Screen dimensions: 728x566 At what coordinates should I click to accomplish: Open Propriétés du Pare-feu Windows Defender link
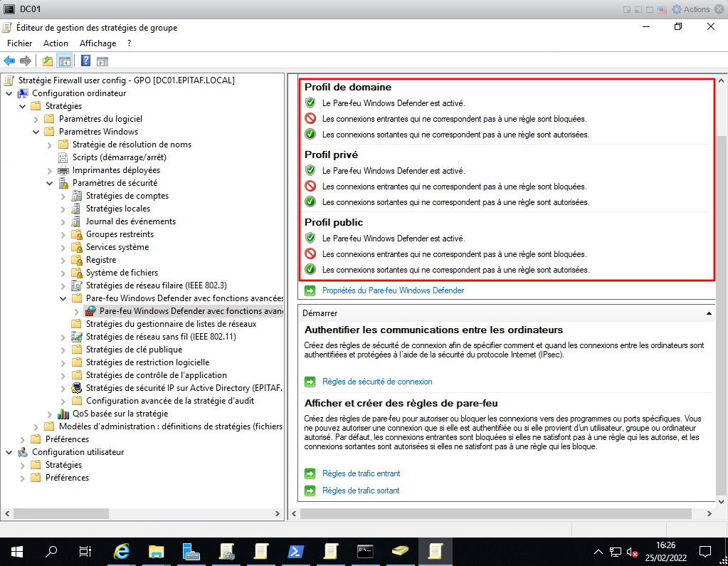click(393, 290)
